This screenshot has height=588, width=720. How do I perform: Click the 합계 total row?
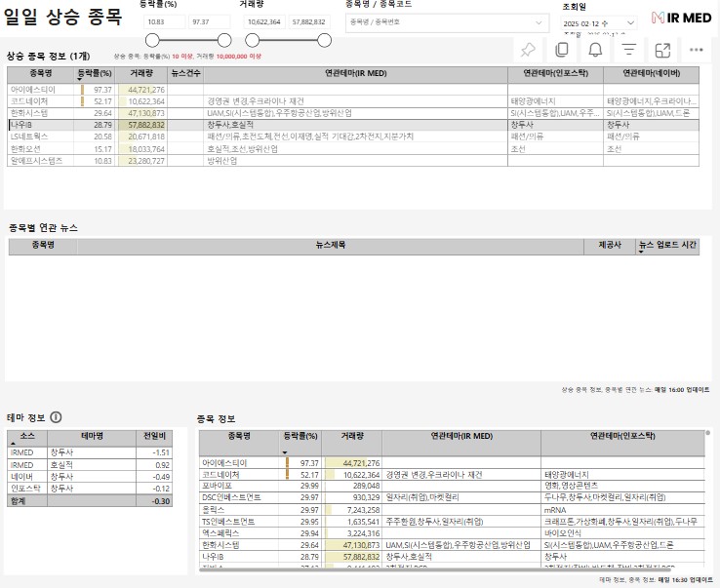90,501
